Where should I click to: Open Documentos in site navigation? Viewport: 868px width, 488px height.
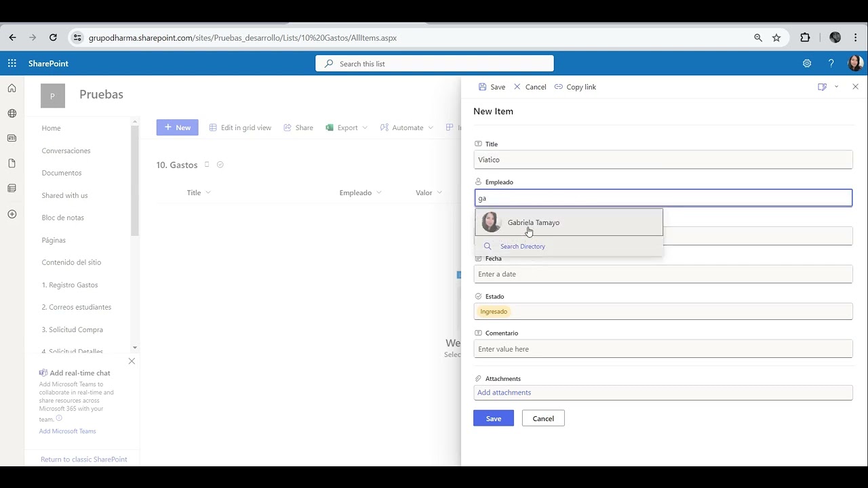[x=61, y=173]
